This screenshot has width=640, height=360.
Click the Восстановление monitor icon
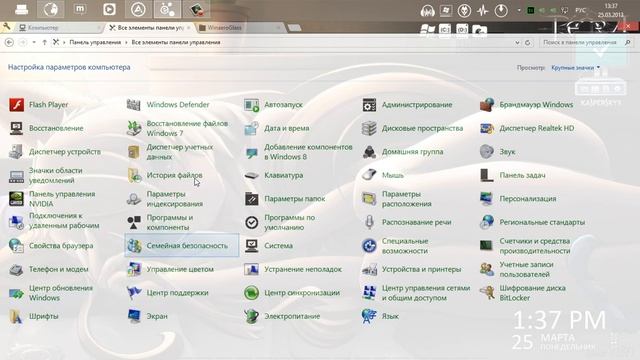coord(17,128)
